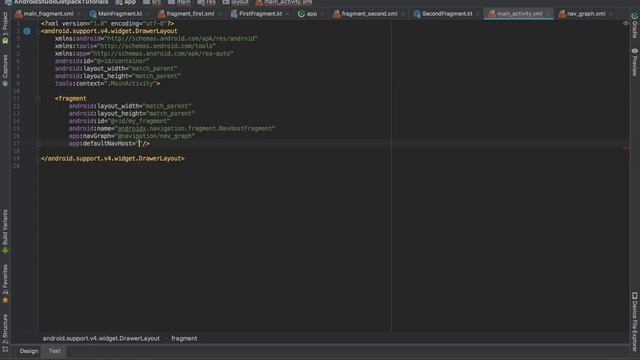The height and width of the screenshot is (360, 640).
Task: Click the android:name NavHostFragment attribute line
Action: click(172, 129)
